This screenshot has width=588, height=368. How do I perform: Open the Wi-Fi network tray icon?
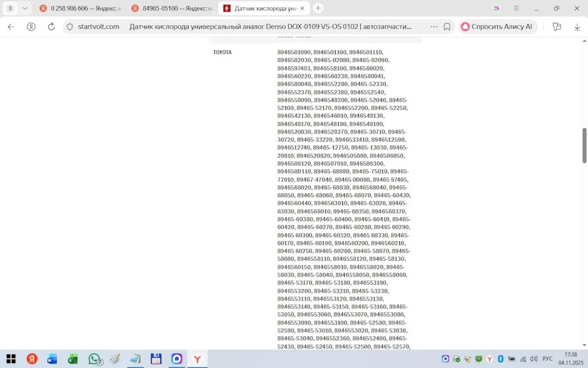pyautogui.click(x=522, y=359)
